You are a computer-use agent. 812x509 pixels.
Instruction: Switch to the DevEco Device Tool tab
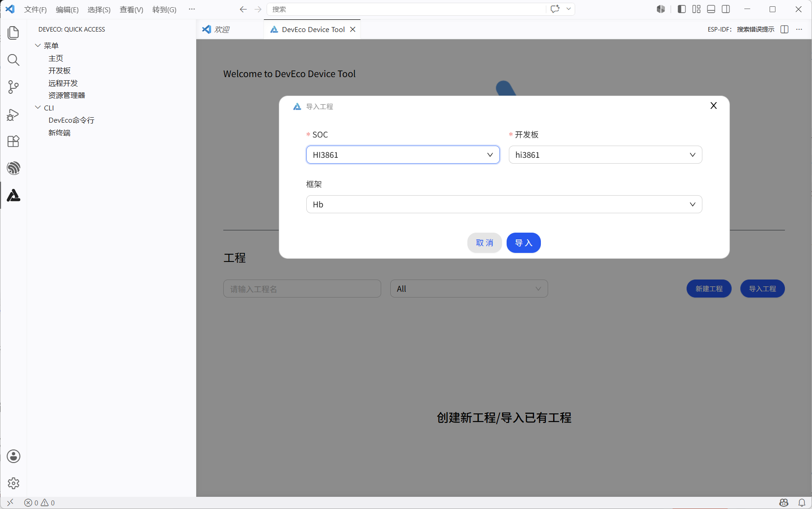[312, 29]
